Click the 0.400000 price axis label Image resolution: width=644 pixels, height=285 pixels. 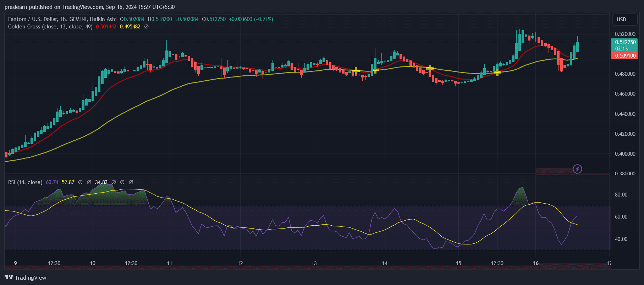[625, 154]
